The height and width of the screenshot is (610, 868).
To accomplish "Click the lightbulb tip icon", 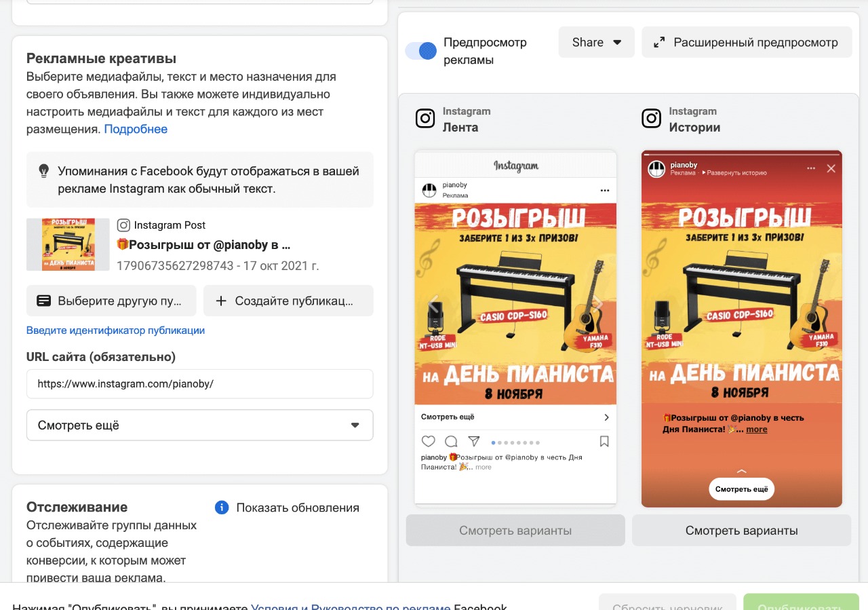I will tap(43, 171).
